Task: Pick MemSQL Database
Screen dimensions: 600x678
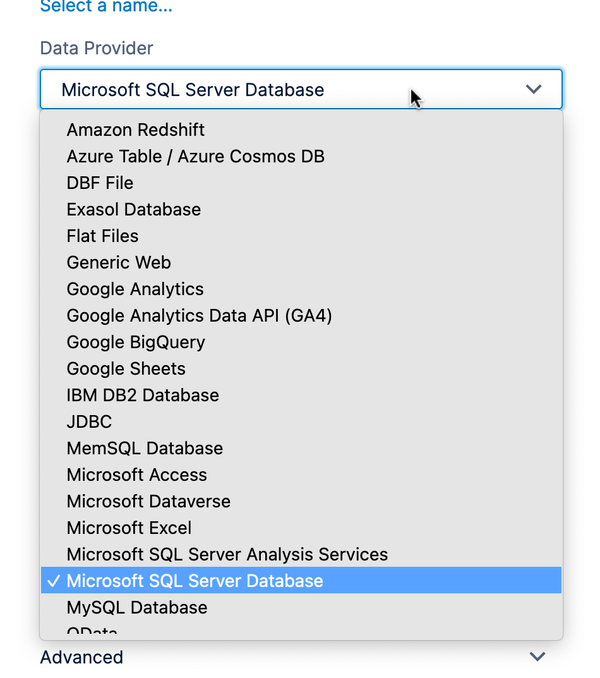Action: pyautogui.click(x=301, y=448)
